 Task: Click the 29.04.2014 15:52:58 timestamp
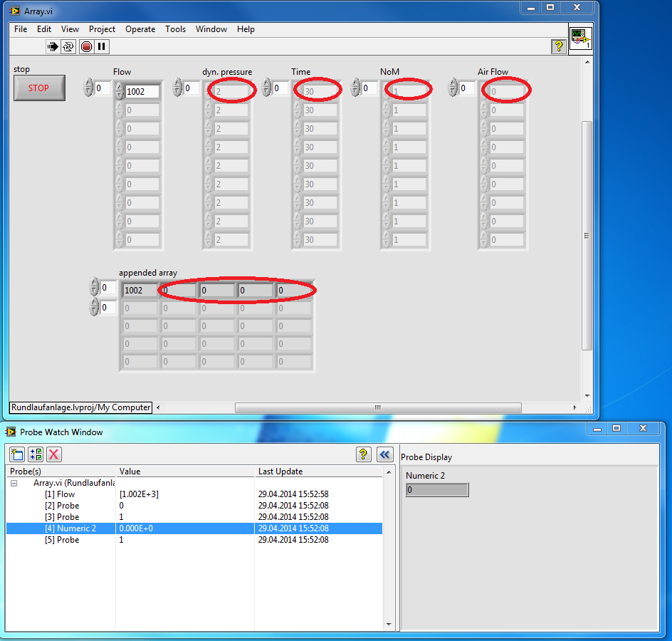coord(293,494)
